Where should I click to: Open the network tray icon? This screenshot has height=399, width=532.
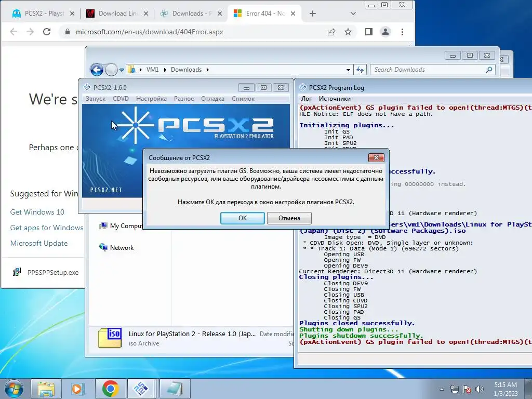pyautogui.click(x=454, y=389)
